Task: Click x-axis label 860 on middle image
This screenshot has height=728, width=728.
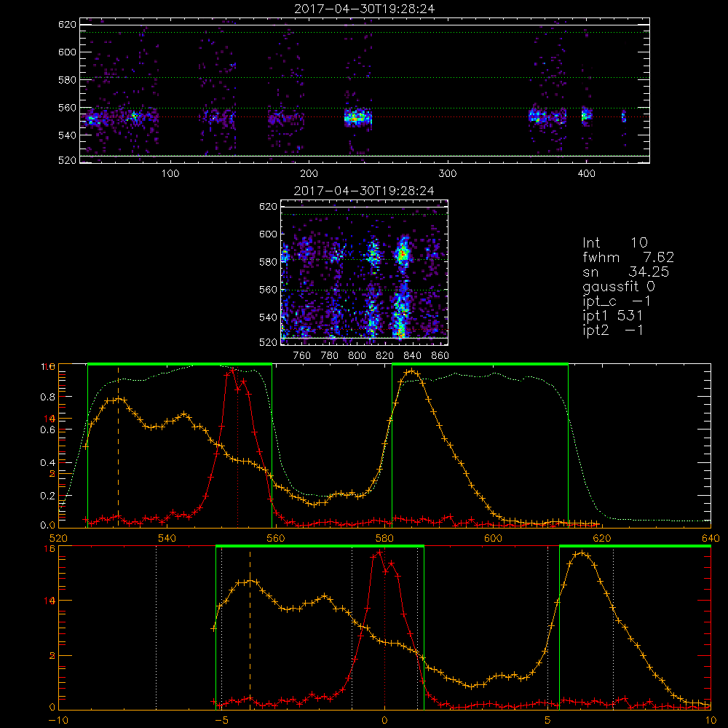Action: coord(440,356)
